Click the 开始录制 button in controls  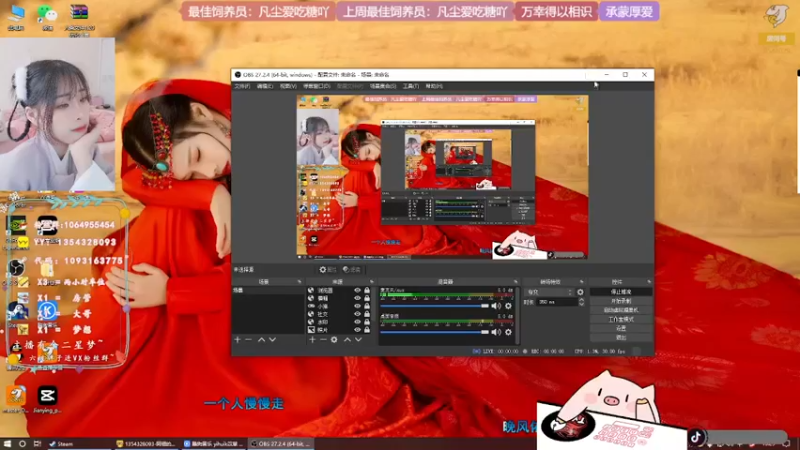(x=621, y=301)
